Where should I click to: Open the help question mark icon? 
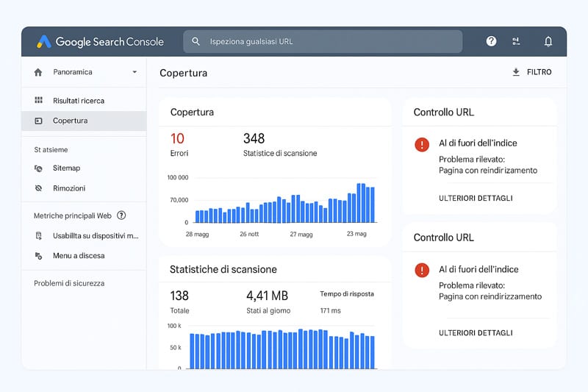point(491,41)
